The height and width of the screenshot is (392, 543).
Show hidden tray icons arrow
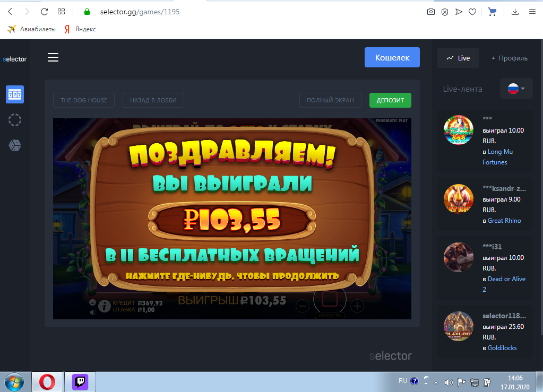(436, 382)
